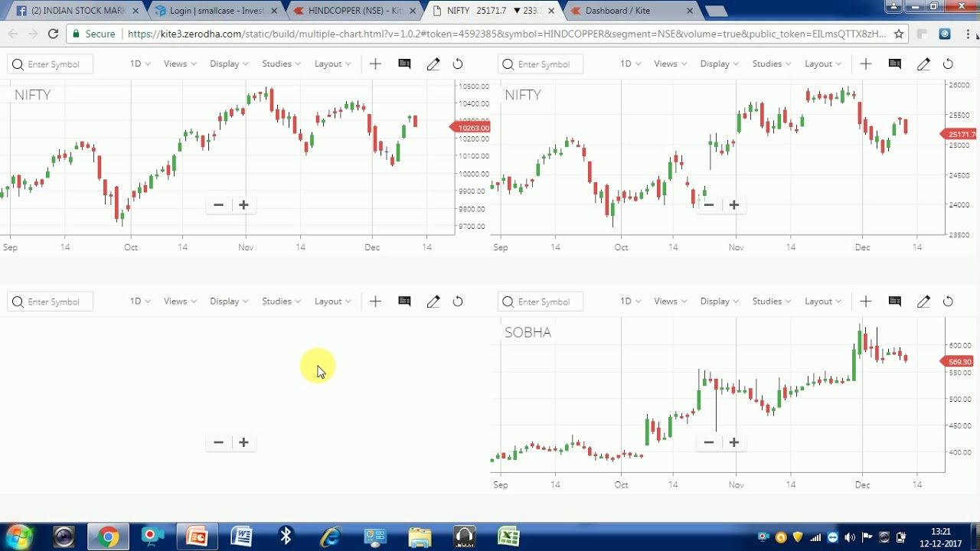Viewport: 980px width, 551px height.
Task: Open the 1D dropdown in the empty chart panel
Action: 140,302
